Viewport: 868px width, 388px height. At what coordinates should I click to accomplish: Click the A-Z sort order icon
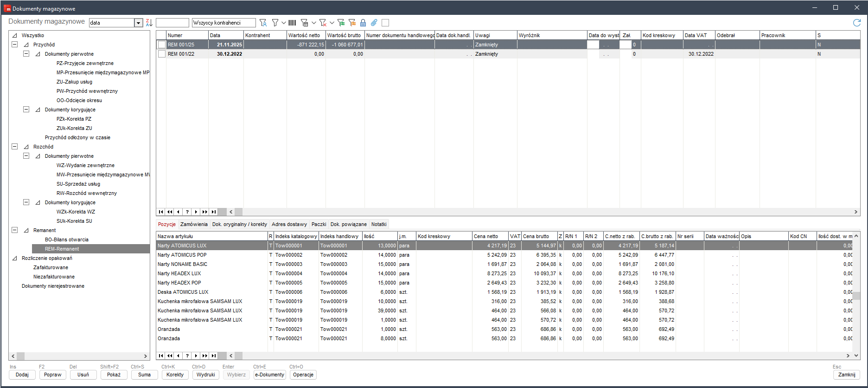pos(149,23)
